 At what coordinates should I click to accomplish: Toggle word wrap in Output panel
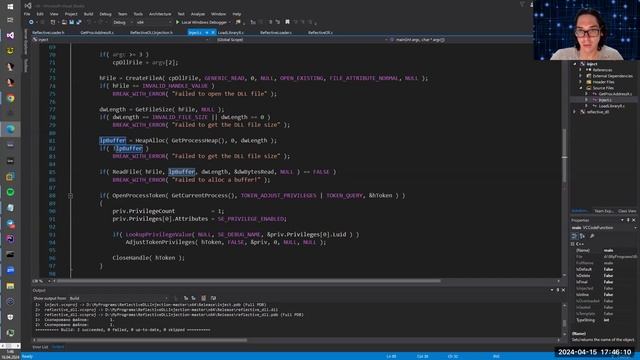point(213,298)
